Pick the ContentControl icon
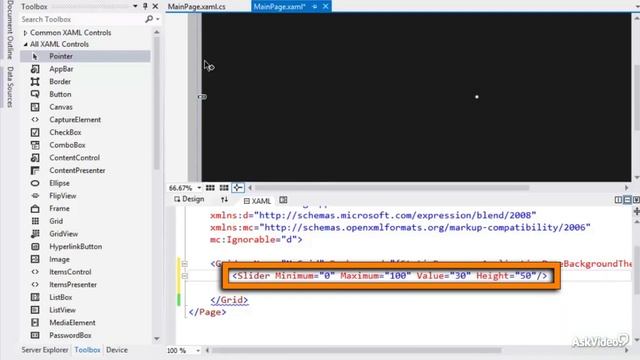 pos(35,158)
